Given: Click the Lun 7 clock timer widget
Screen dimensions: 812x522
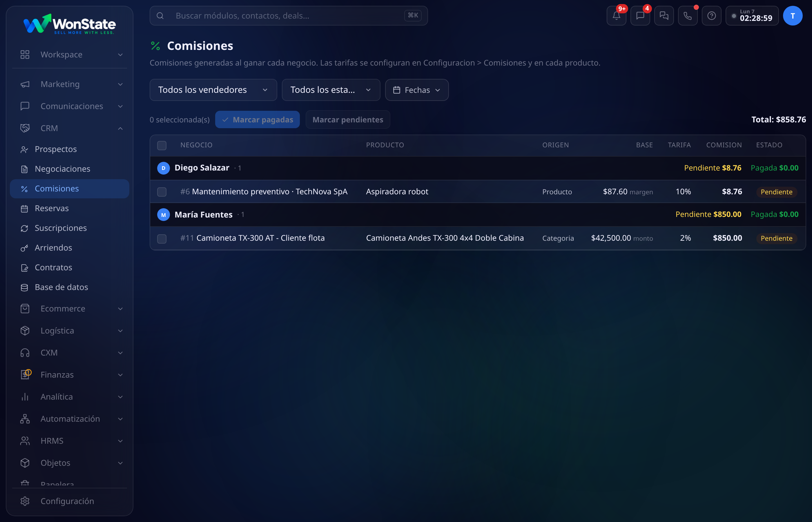Looking at the screenshot, I should click(752, 16).
